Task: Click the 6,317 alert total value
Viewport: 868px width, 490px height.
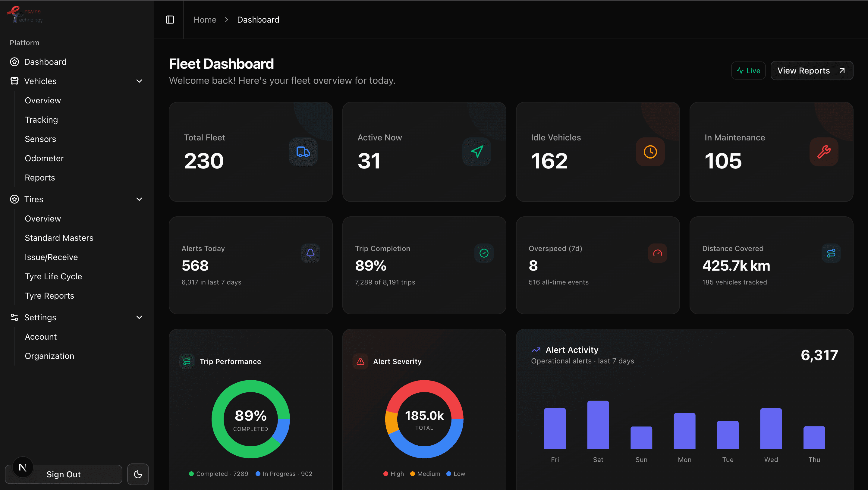Action: 819,355
